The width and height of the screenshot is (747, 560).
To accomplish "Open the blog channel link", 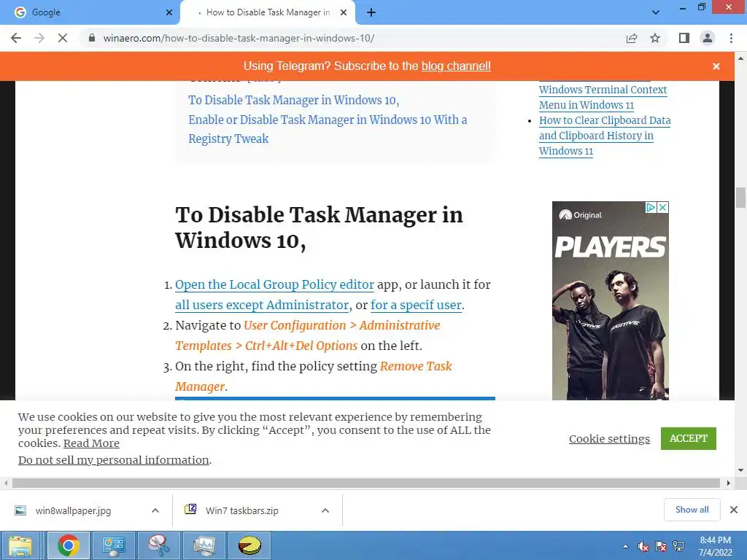I will (456, 66).
